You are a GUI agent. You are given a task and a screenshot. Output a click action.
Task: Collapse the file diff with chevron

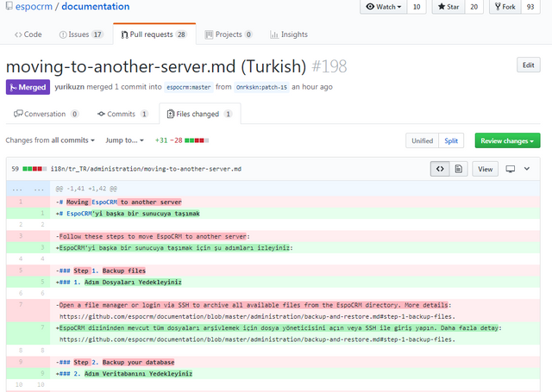pos(527,169)
